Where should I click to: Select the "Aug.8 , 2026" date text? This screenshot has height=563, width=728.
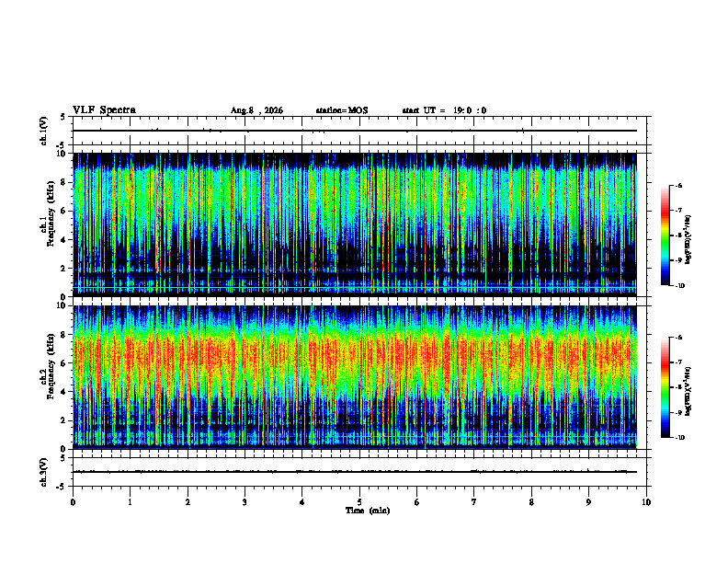click(256, 110)
